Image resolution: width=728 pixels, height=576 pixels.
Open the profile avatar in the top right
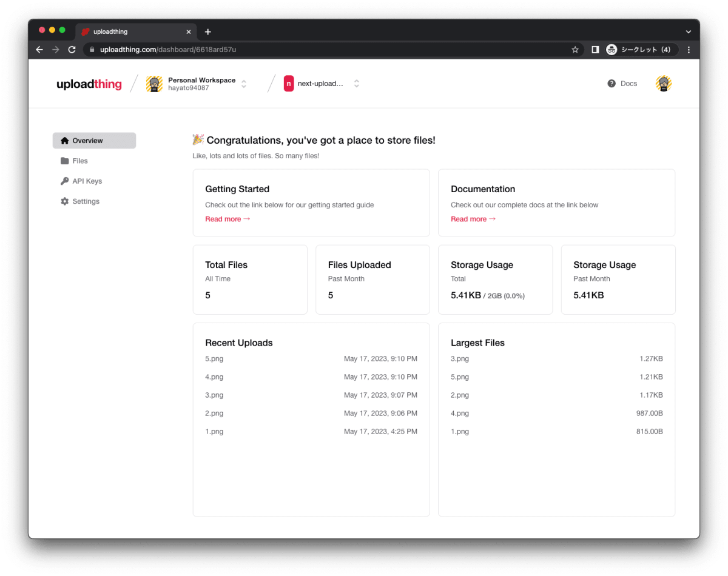663,84
